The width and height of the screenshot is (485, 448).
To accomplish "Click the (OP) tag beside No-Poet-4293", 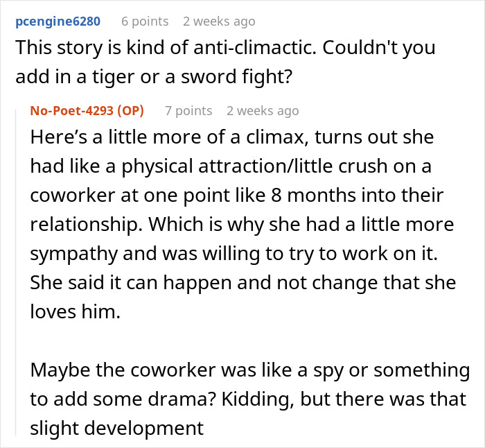I will coord(130,110).
